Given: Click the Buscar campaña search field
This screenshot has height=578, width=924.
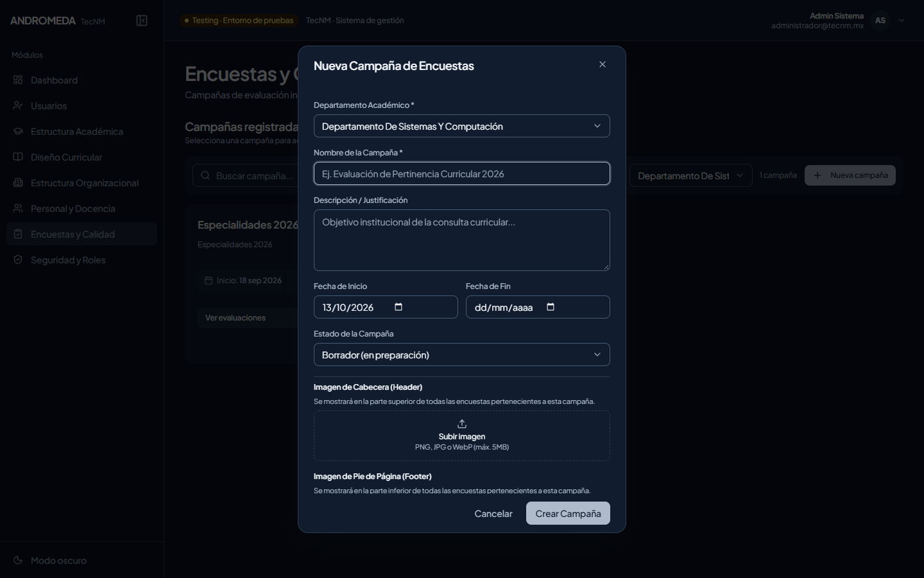Looking at the screenshot, I should click(246, 175).
